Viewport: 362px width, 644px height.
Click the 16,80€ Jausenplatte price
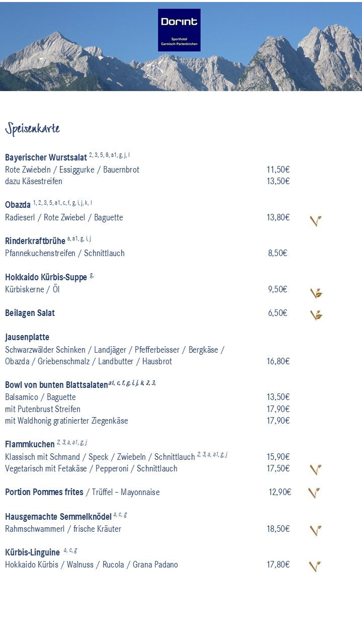tap(278, 361)
